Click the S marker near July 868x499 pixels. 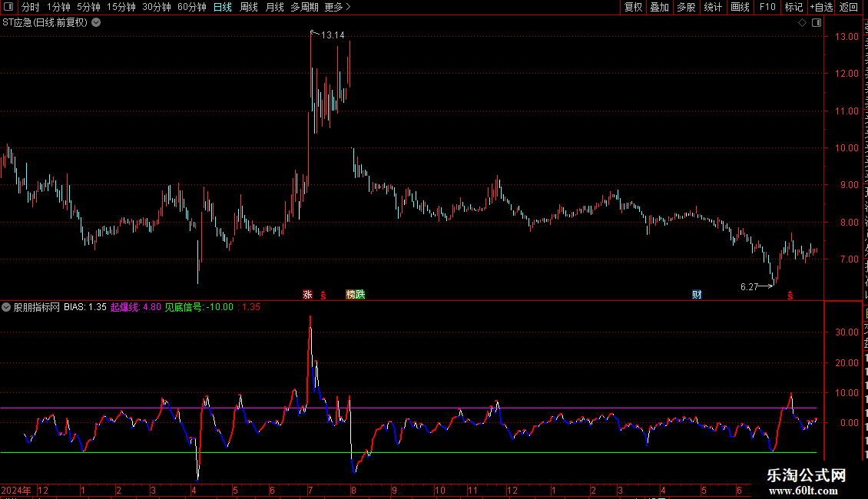(323, 296)
